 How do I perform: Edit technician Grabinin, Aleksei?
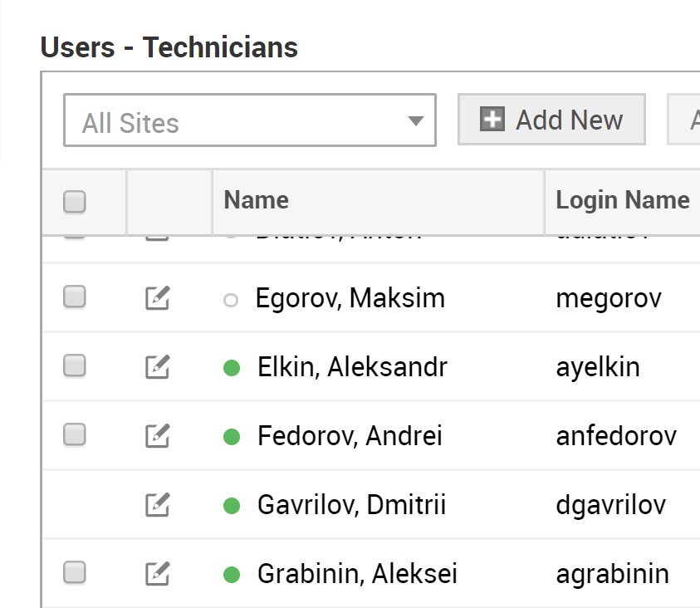(158, 573)
